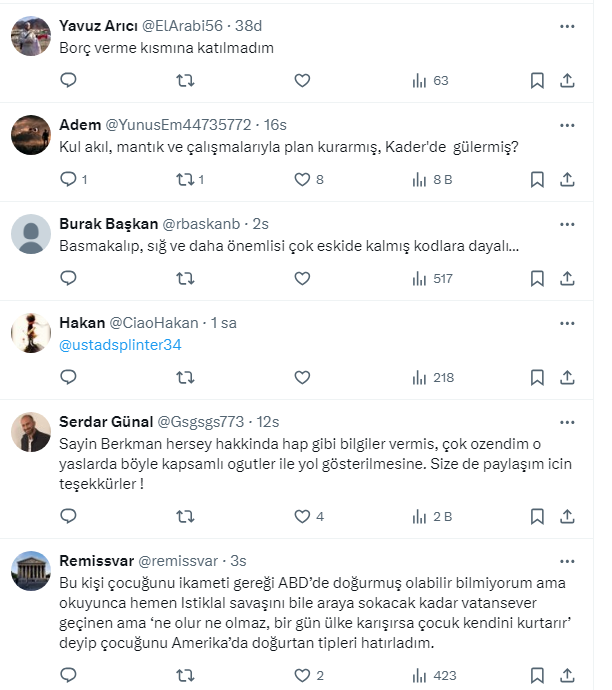Retweet Adem's tweet about Kader

tap(185, 180)
